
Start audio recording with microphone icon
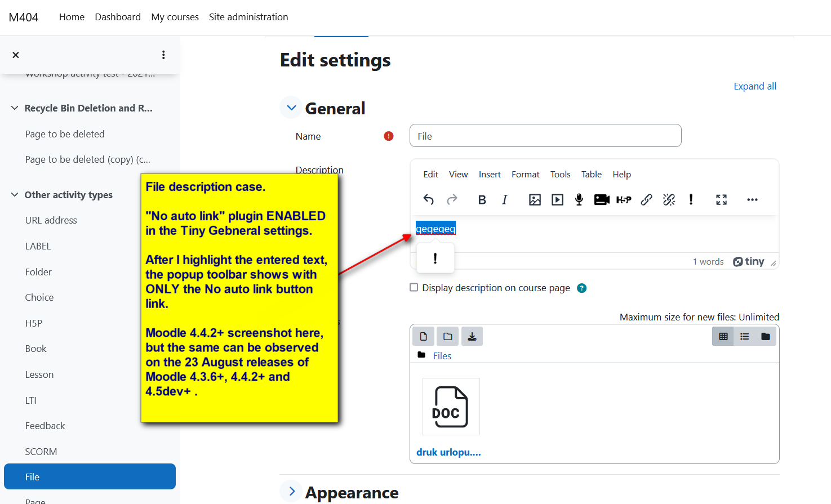click(579, 199)
